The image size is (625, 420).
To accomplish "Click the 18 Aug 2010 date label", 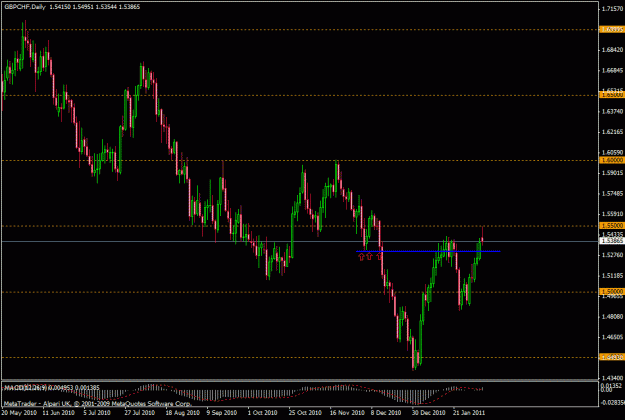I will pyautogui.click(x=182, y=413).
